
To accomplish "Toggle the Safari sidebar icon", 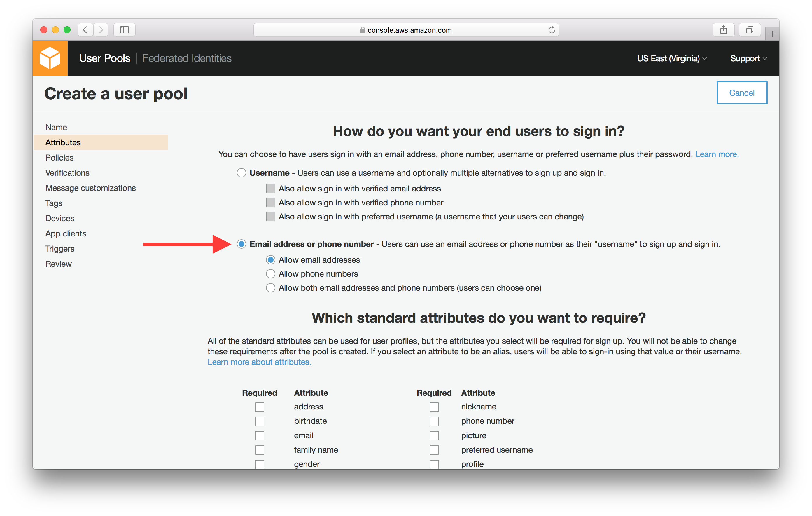I will pos(125,30).
